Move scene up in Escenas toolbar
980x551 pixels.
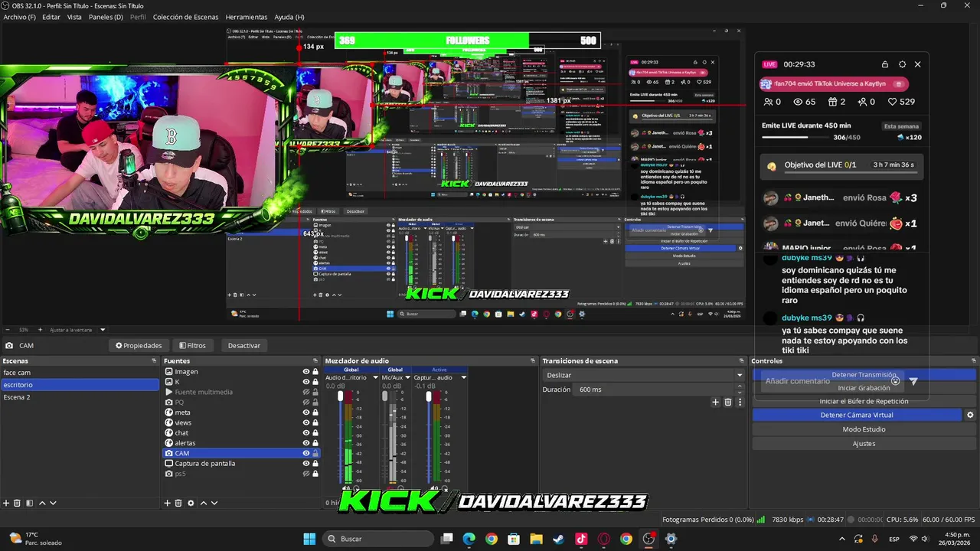coord(42,503)
